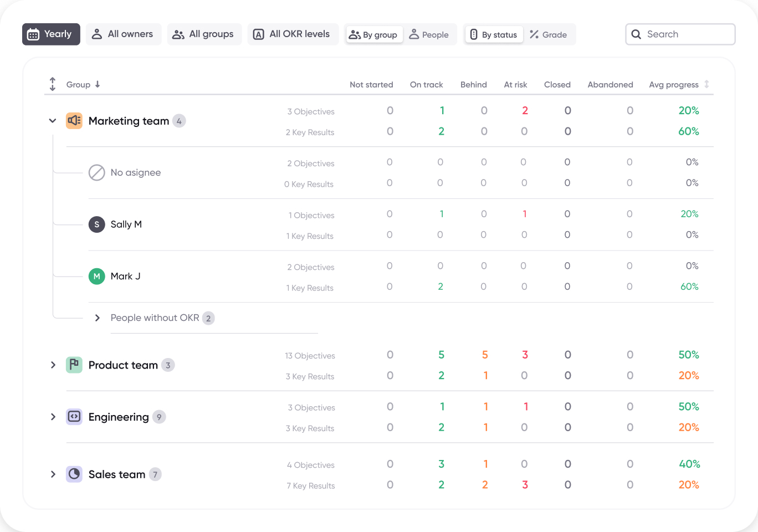Click the search magnifier icon
Screen dimensions: 758x532
(x=636, y=34)
